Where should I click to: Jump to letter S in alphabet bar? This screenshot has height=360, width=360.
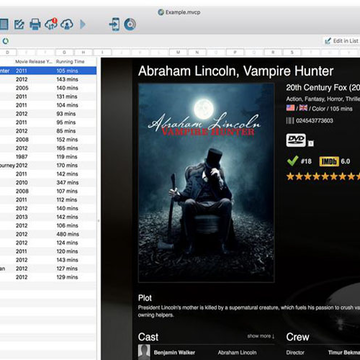pos(292,52)
